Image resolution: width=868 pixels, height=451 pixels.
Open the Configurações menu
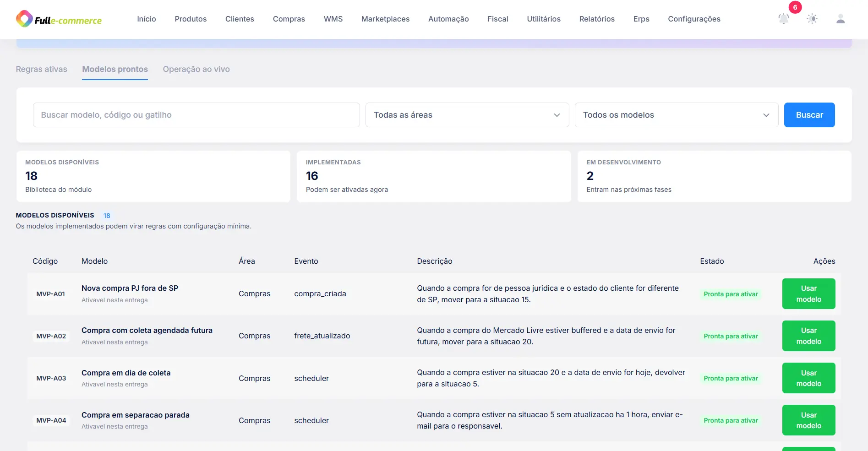(694, 19)
